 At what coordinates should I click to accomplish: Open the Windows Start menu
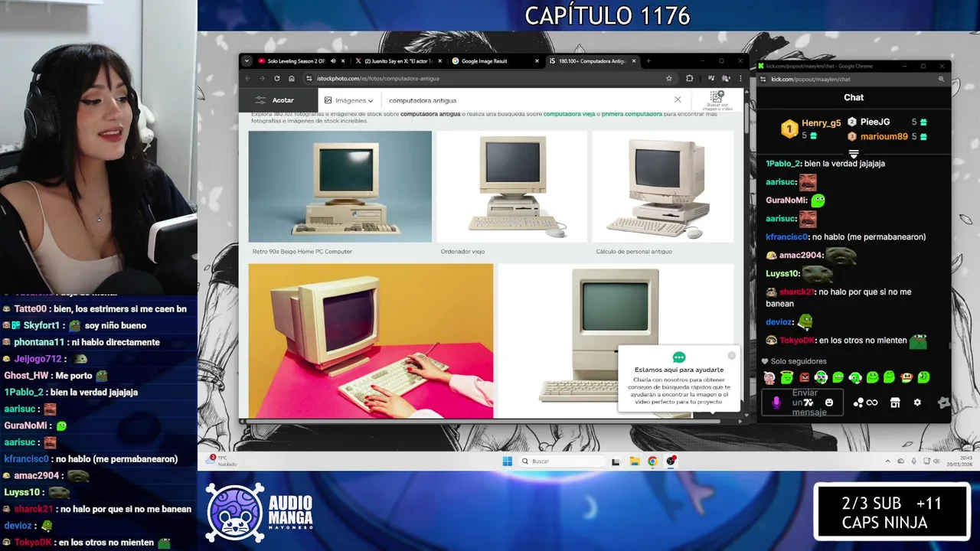pyautogui.click(x=507, y=461)
